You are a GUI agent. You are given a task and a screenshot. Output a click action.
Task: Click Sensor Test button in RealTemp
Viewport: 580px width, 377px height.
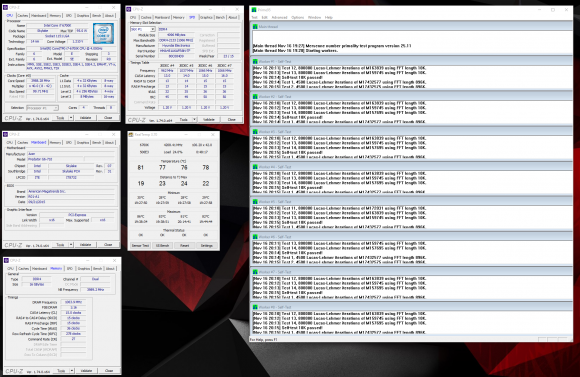point(140,245)
